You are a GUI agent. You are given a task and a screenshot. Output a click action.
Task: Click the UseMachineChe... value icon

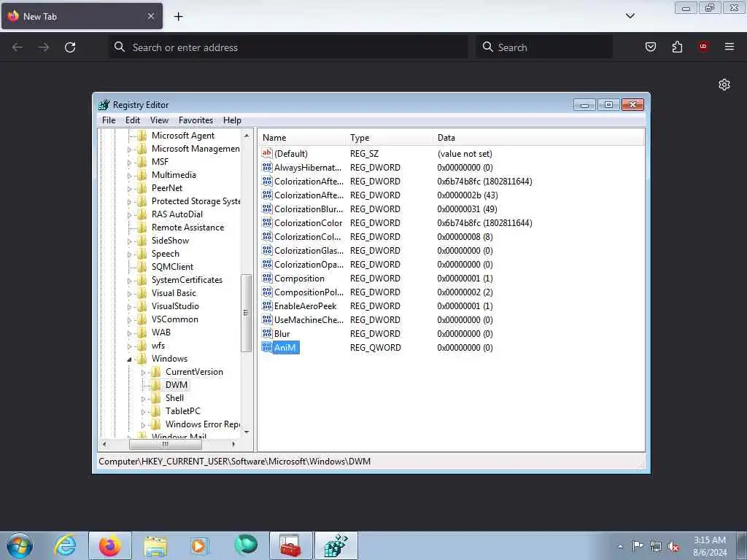[267, 319]
